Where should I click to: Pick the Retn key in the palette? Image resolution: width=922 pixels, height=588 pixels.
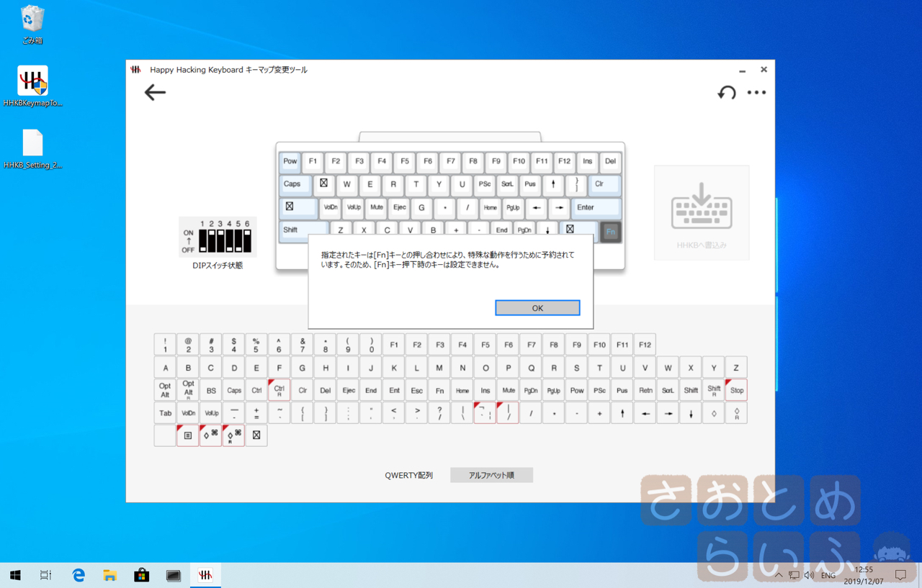(645, 390)
